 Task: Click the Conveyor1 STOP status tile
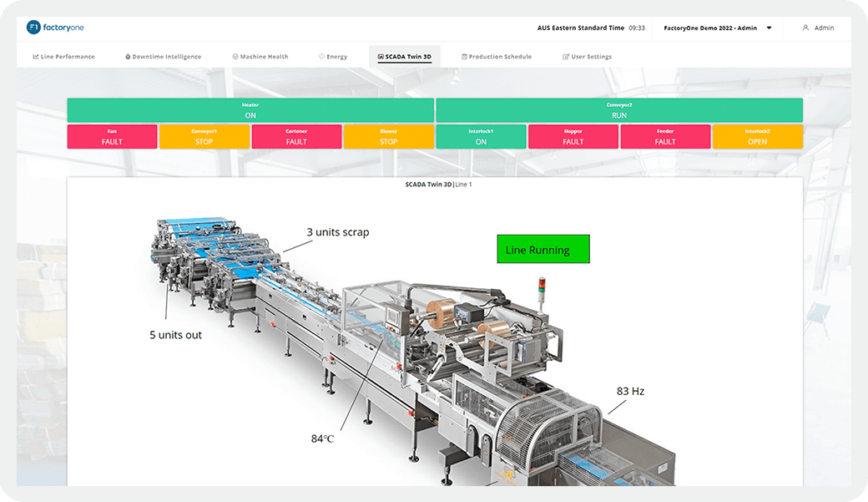[x=204, y=137]
